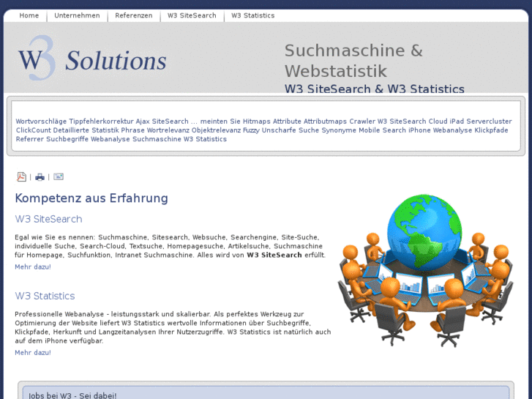Click the Detaillierte Statistik tag
532x399 pixels.
click(x=86, y=130)
